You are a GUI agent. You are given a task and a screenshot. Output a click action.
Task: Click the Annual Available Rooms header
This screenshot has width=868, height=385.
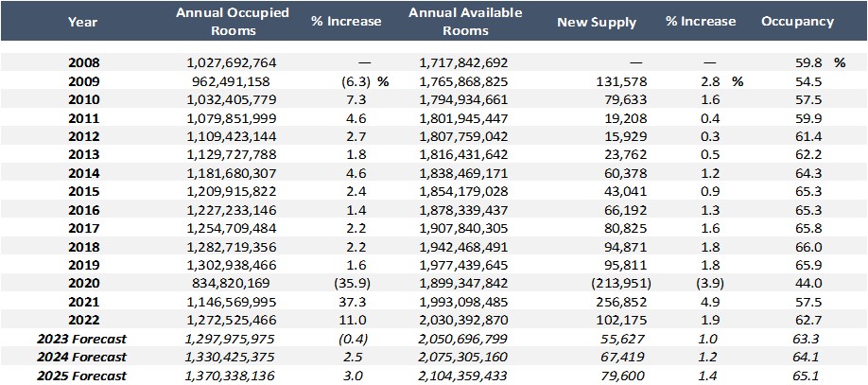click(466, 21)
